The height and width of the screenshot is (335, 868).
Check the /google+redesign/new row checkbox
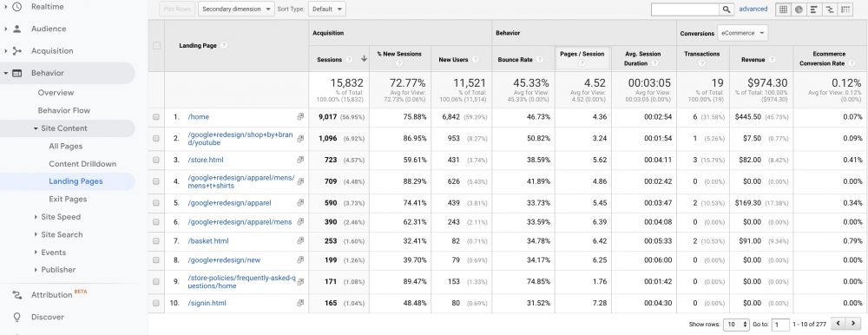pyautogui.click(x=156, y=259)
